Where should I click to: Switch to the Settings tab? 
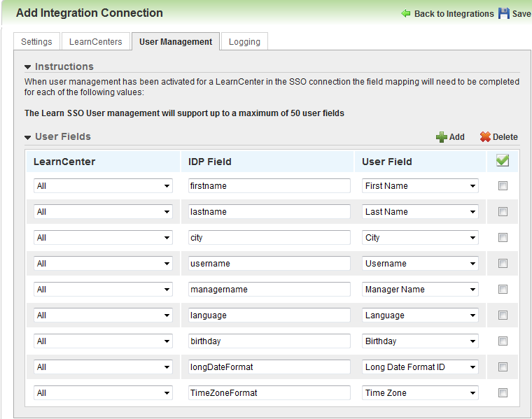click(x=36, y=42)
